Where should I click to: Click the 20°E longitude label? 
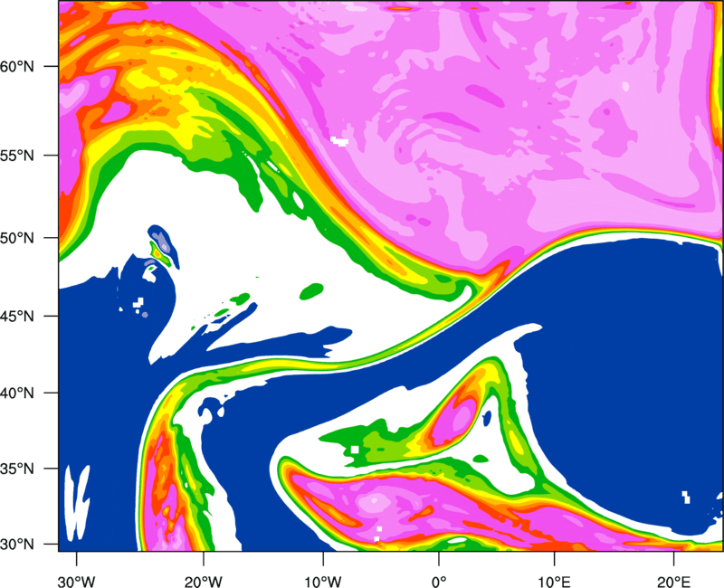(672, 581)
